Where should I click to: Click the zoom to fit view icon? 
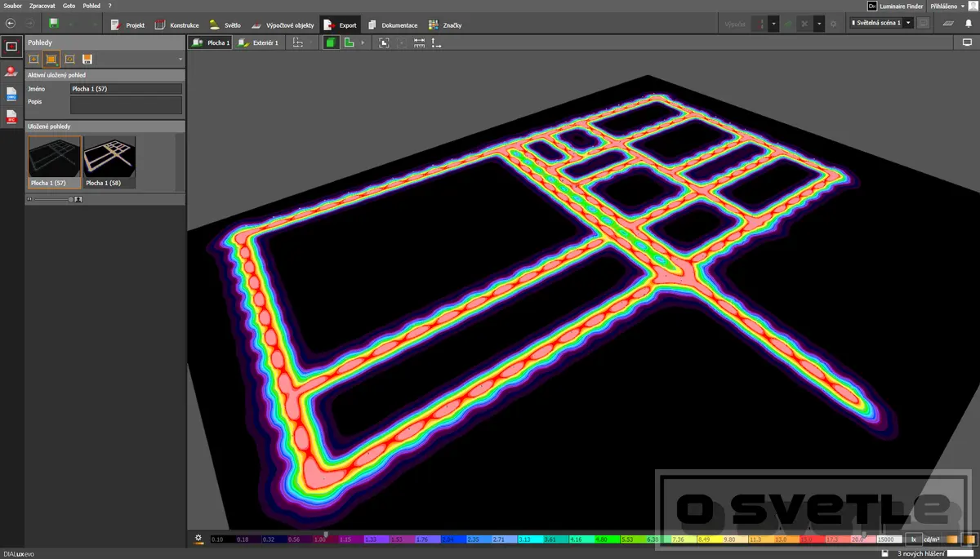pyautogui.click(x=384, y=42)
